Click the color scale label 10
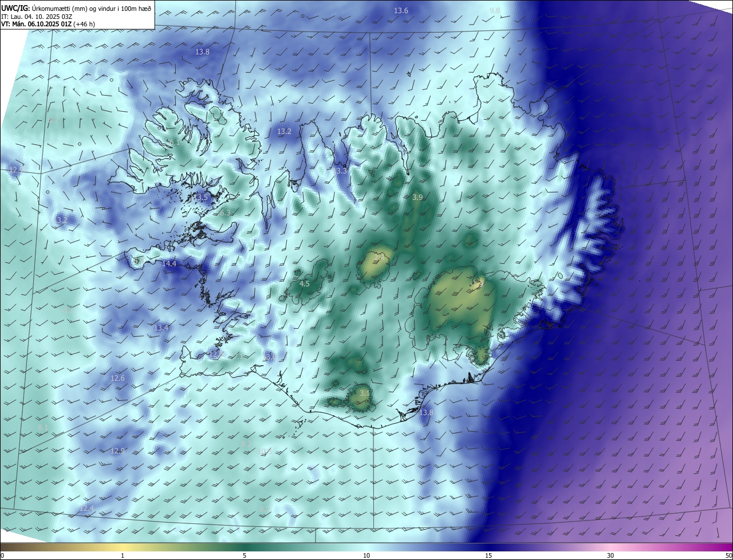733x560 pixels. pos(366,555)
